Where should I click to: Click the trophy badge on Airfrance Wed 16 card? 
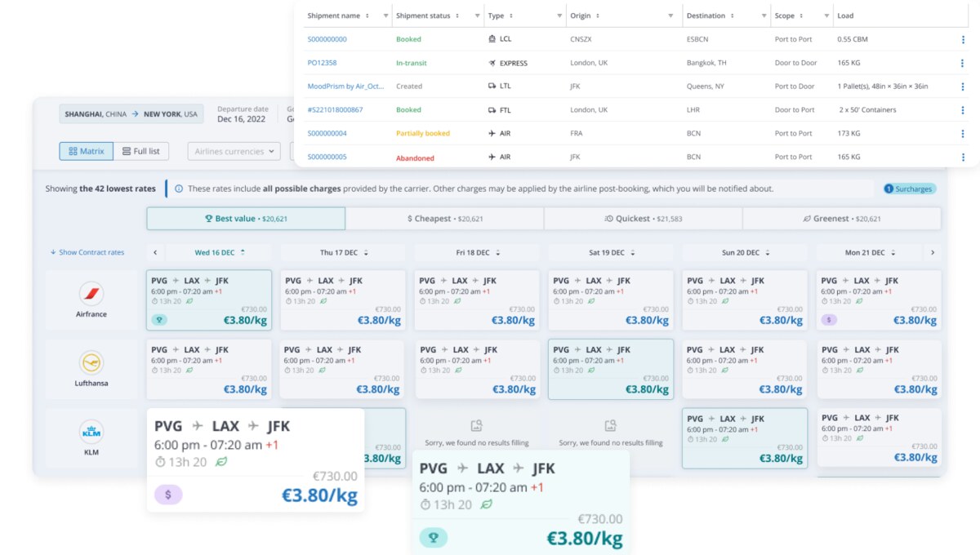click(158, 320)
